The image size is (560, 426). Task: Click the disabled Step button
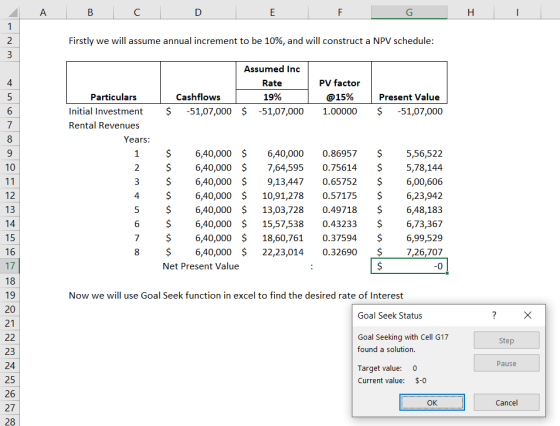tap(506, 340)
